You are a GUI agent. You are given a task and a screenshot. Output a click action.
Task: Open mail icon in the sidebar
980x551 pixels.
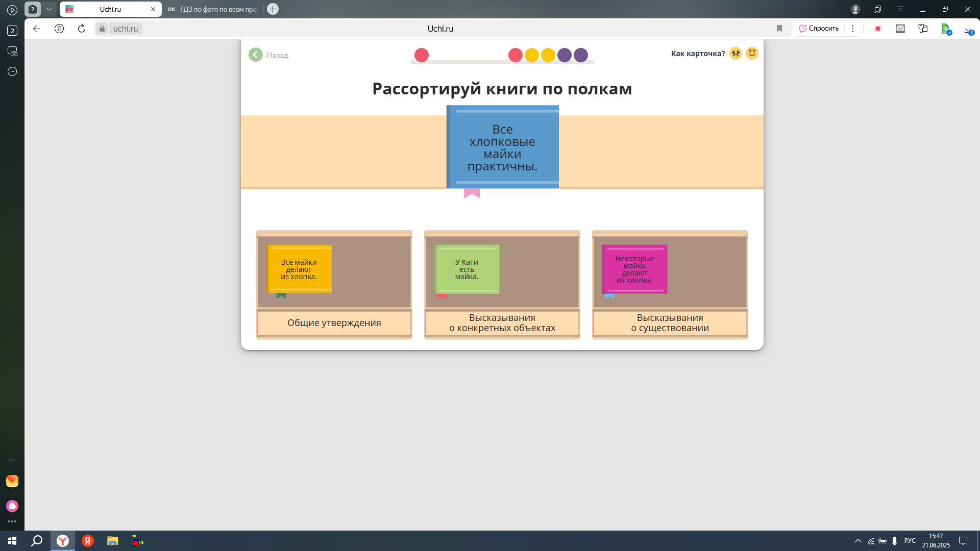12,481
